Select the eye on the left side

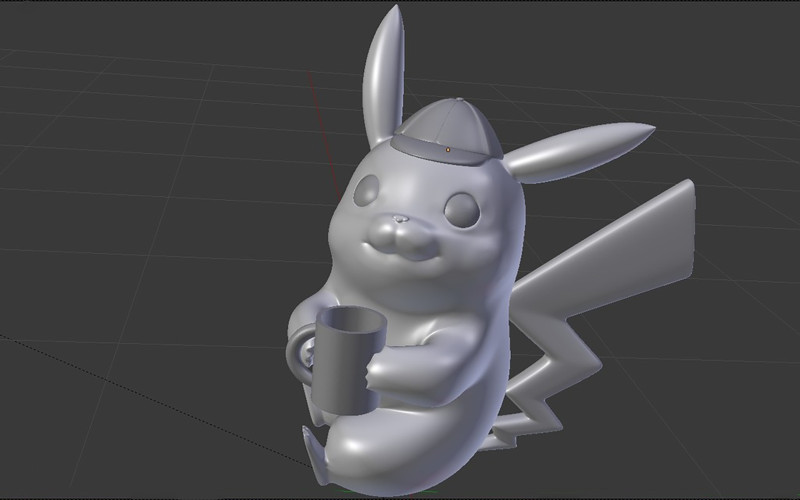(x=367, y=189)
